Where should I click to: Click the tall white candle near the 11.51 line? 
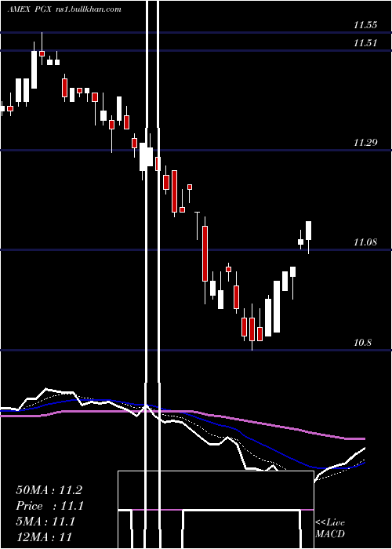34,69
